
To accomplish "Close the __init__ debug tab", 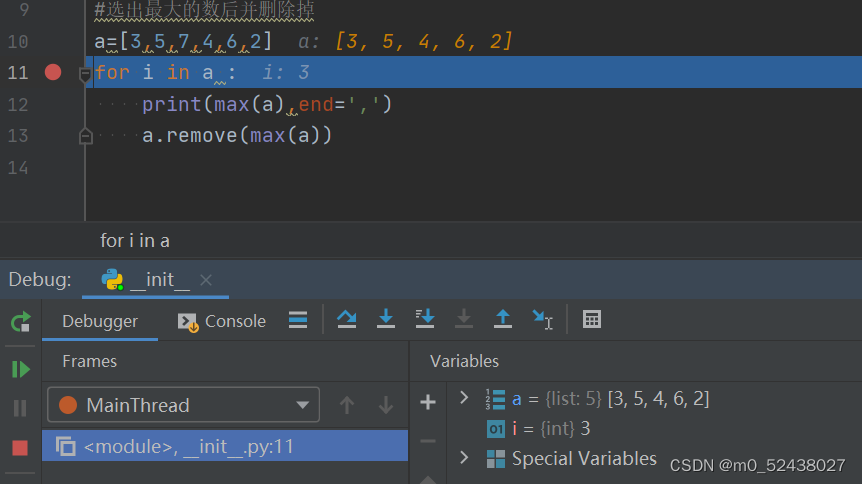I will (x=206, y=280).
